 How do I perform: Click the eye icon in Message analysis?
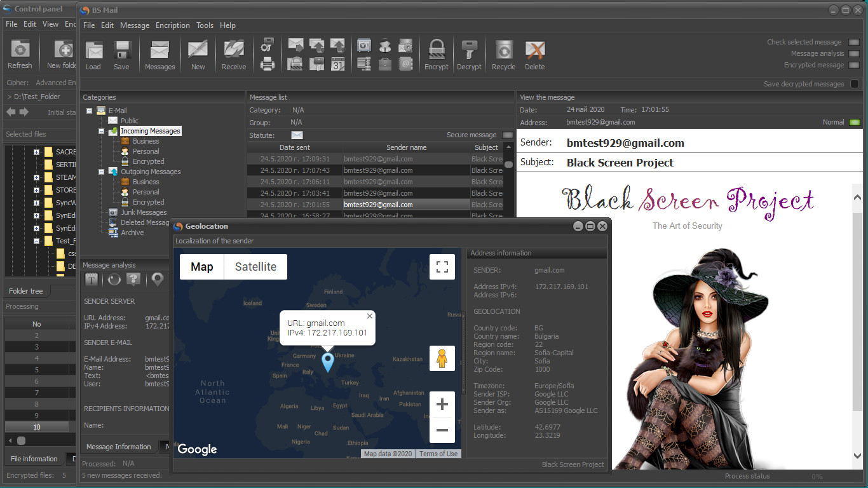(114, 280)
